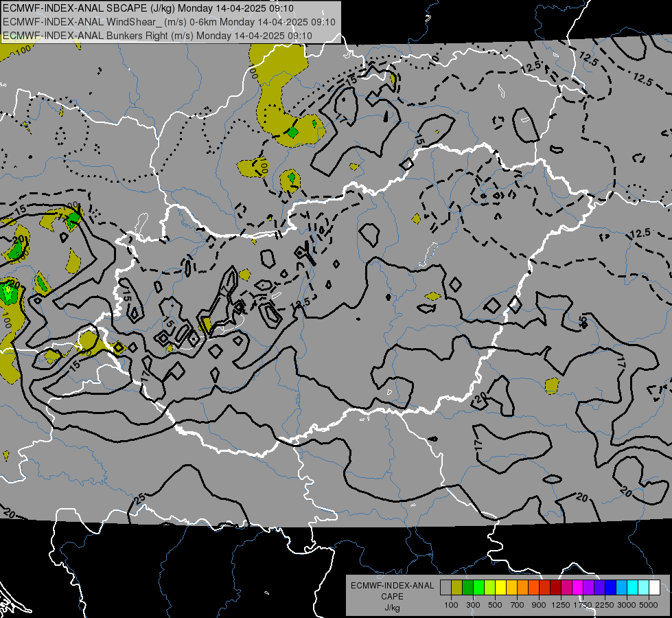Screen dimensions: 672x618
Task: Select the white swatch at legend end
Action: coord(655,588)
